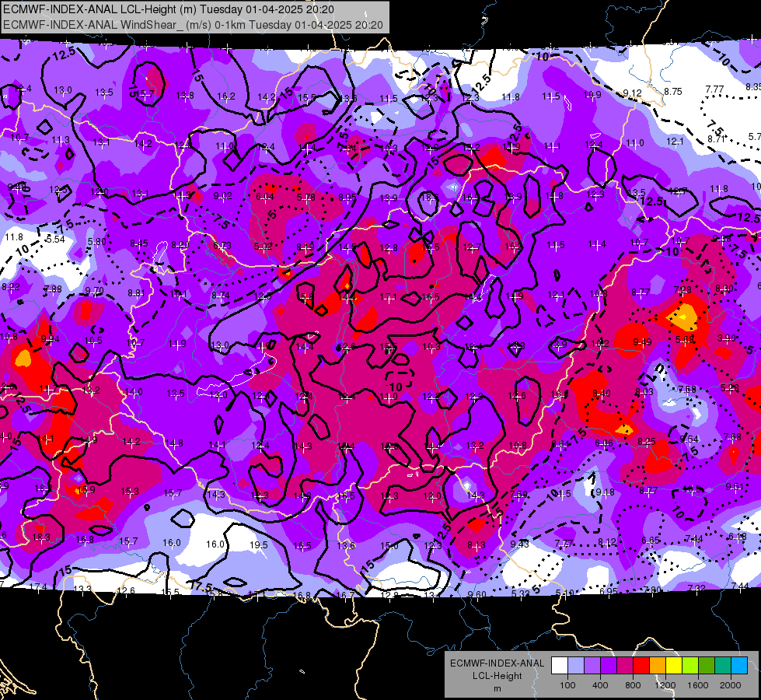Click the wind shear value 6.18

tap(738, 537)
